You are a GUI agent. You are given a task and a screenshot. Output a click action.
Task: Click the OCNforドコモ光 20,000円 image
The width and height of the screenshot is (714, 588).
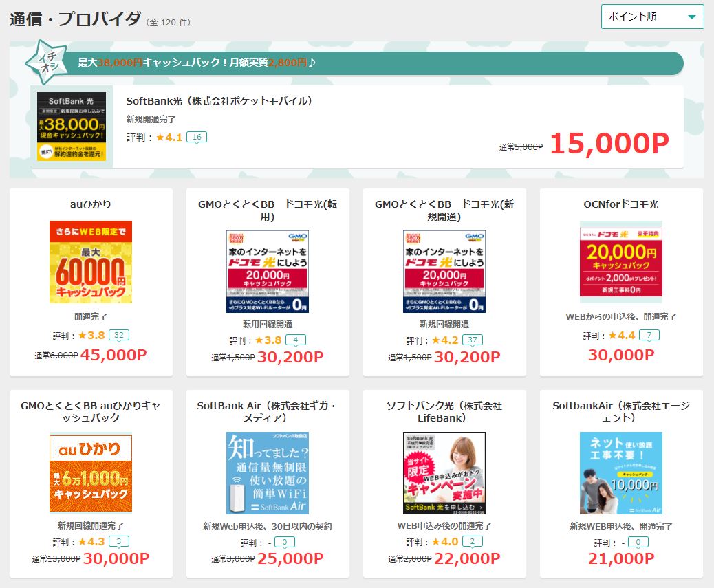621,262
